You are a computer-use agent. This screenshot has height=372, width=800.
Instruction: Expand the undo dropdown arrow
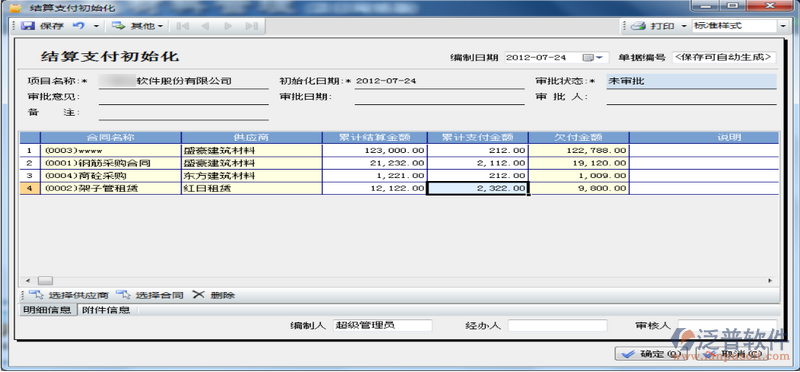click(x=95, y=26)
